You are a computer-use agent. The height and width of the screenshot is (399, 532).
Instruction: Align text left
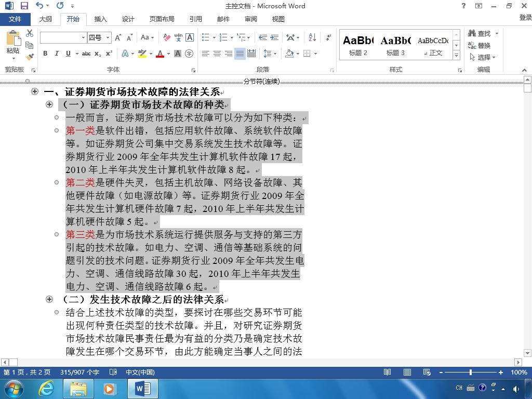click(205, 54)
